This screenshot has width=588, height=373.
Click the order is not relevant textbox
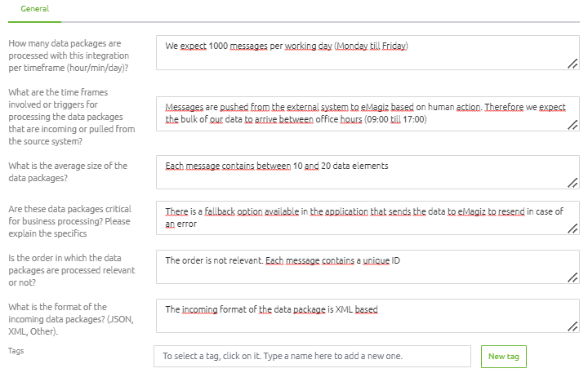367,267
